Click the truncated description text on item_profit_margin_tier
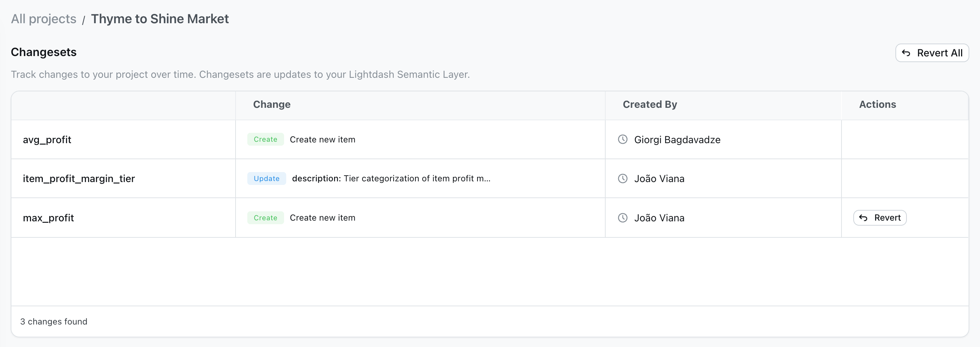Image resolution: width=980 pixels, height=347 pixels. (391, 178)
